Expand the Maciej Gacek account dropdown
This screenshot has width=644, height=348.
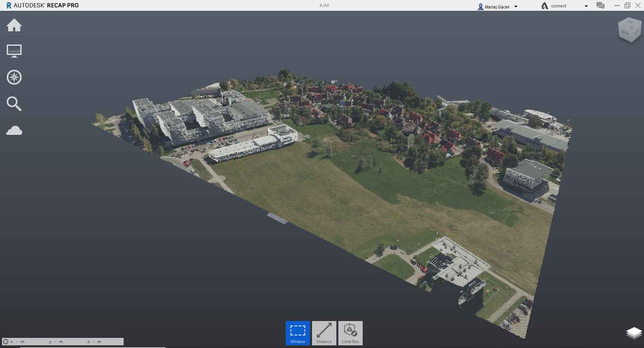[x=516, y=6]
